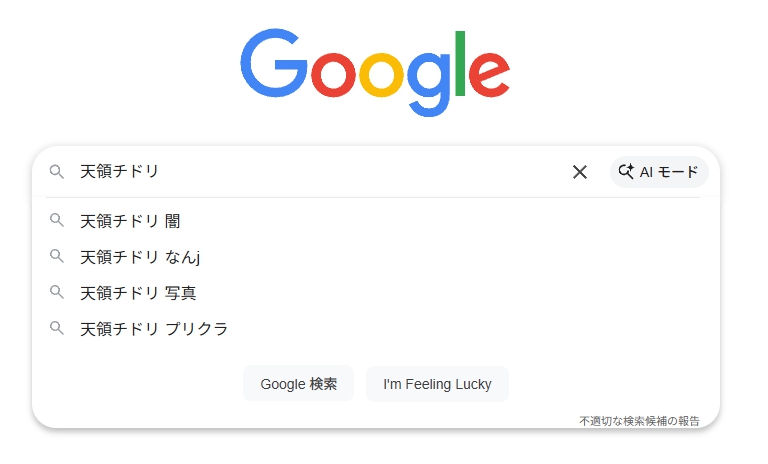Click the magnifier icon in the search field

coord(57,172)
